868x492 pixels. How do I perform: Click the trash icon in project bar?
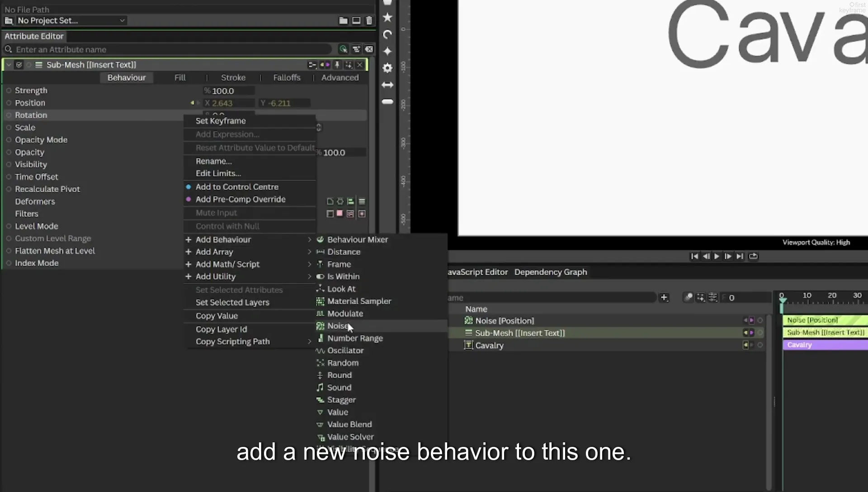pyautogui.click(x=369, y=20)
